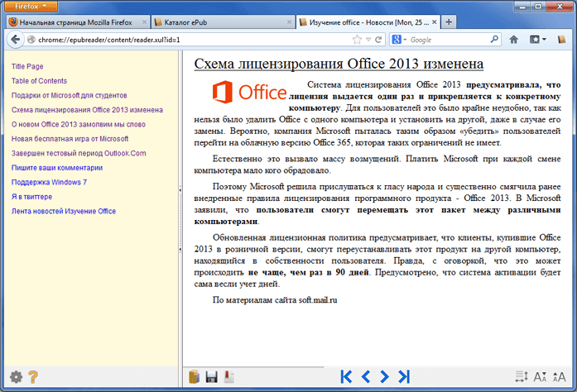
Task: Decrease the font size
Action: coord(540,377)
